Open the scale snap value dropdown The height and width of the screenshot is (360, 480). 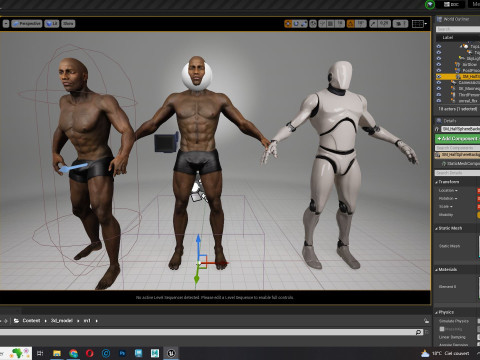[x=384, y=24]
